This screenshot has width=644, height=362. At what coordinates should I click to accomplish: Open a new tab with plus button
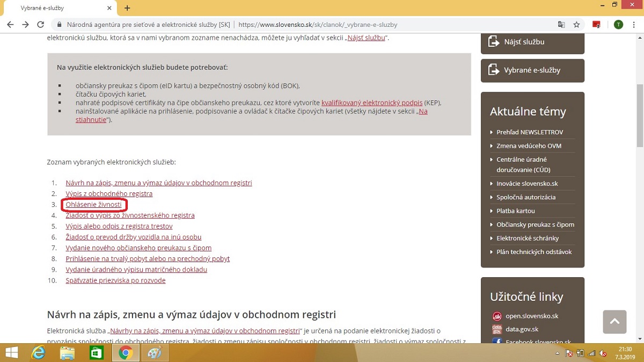click(x=127, y=8)
